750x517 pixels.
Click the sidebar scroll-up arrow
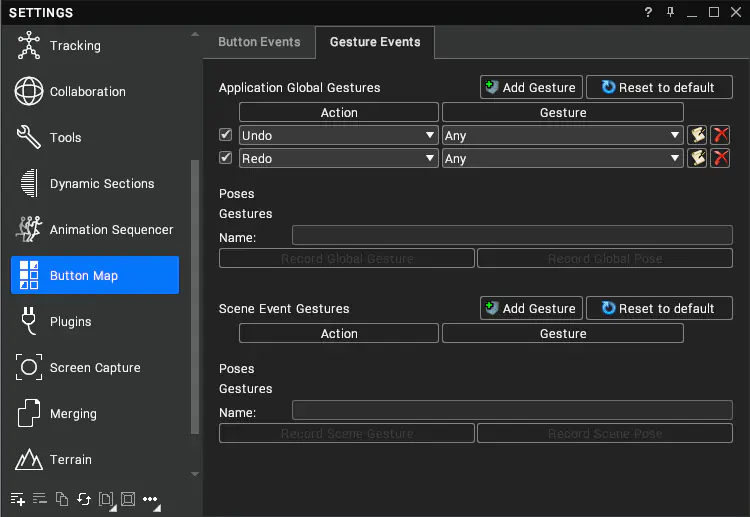tap(195, 34)
